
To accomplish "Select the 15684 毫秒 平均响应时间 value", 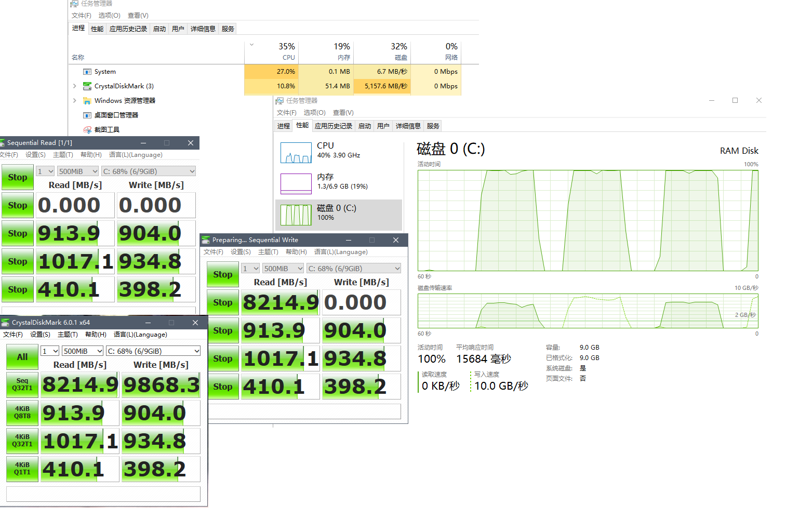I will pyautogui.click(x=484, y=359).
